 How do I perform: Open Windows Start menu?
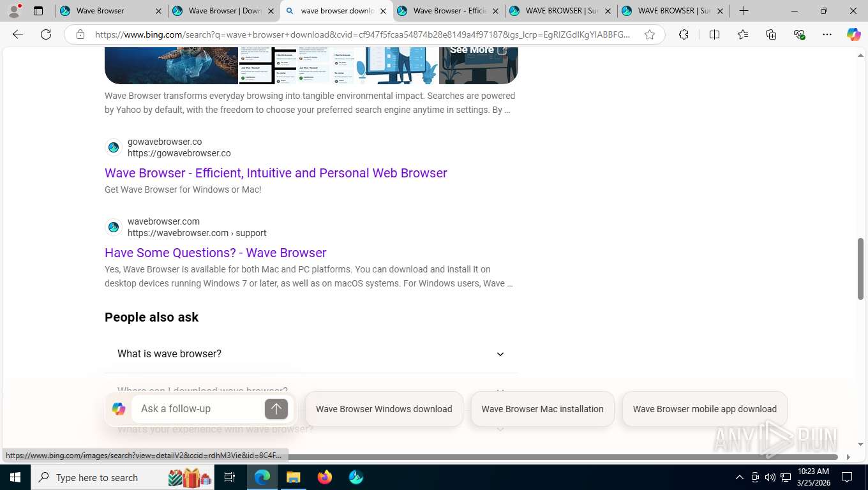(x=15, y=477)
